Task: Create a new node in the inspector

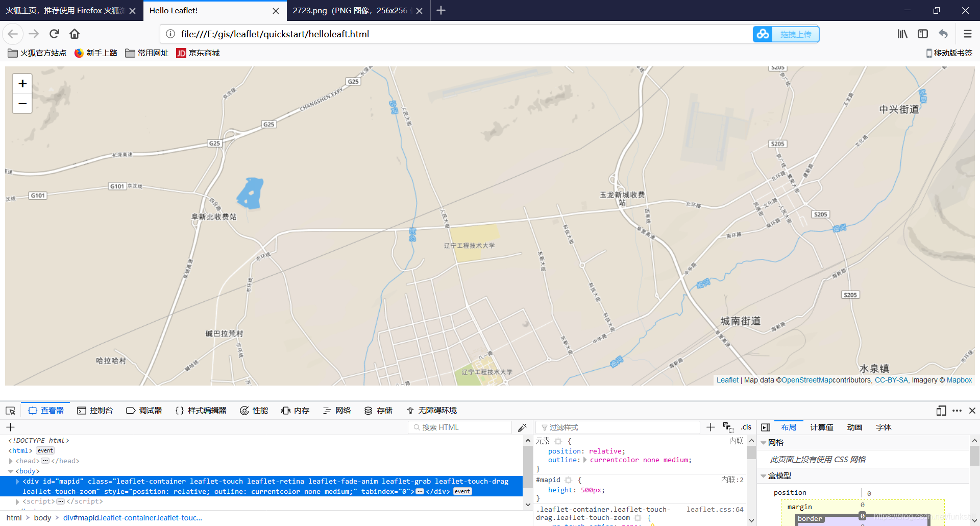Action: click(x=10, y=427)
